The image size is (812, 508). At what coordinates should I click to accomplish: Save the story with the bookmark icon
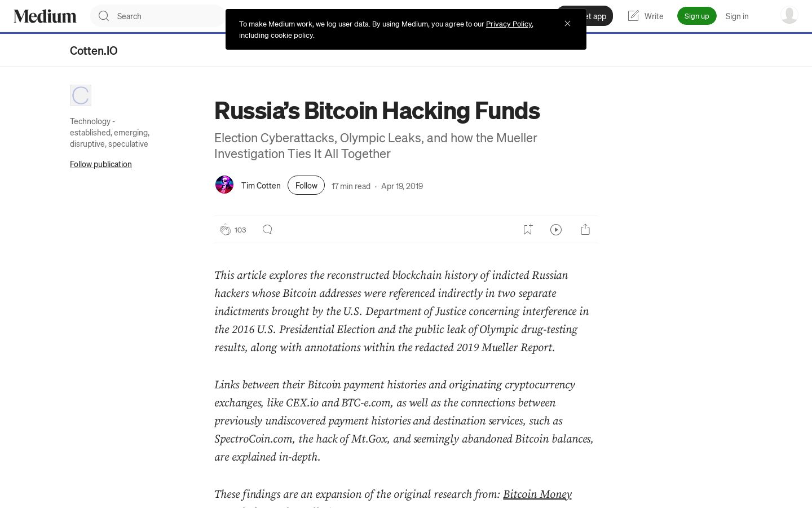click(527, 229)
